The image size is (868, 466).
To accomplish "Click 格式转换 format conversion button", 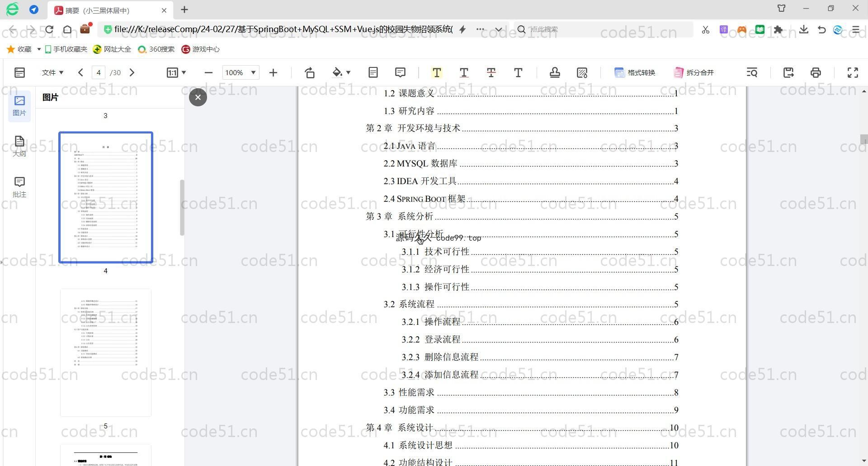I will (635, 72).
